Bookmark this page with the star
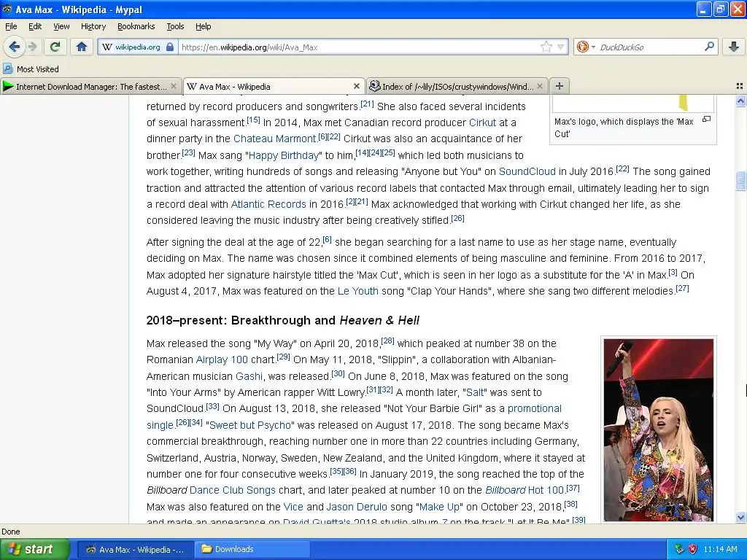 pos(546,47)
